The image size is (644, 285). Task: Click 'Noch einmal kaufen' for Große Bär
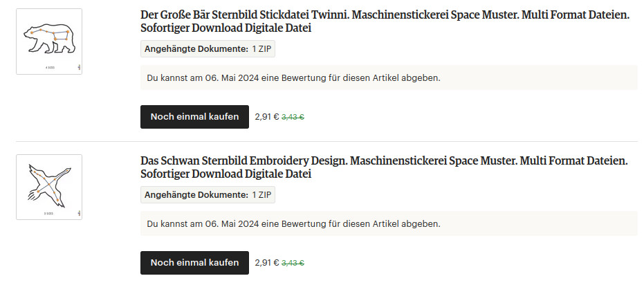pos(194,117)
